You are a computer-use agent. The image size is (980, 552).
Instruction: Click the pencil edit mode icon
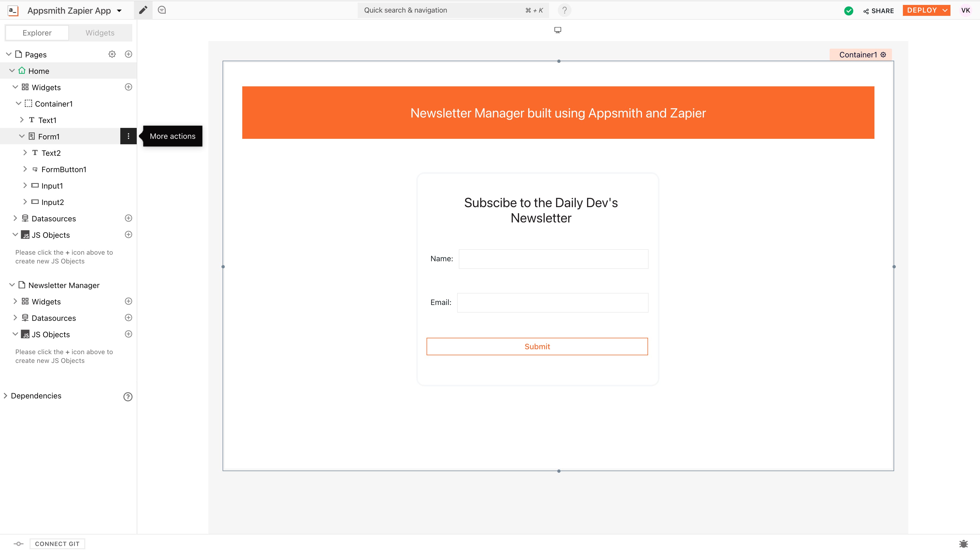[143, 10]
